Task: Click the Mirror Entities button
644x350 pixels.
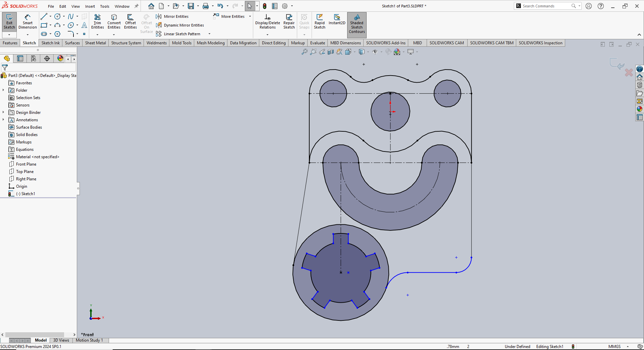Action: tap(172, 16)
